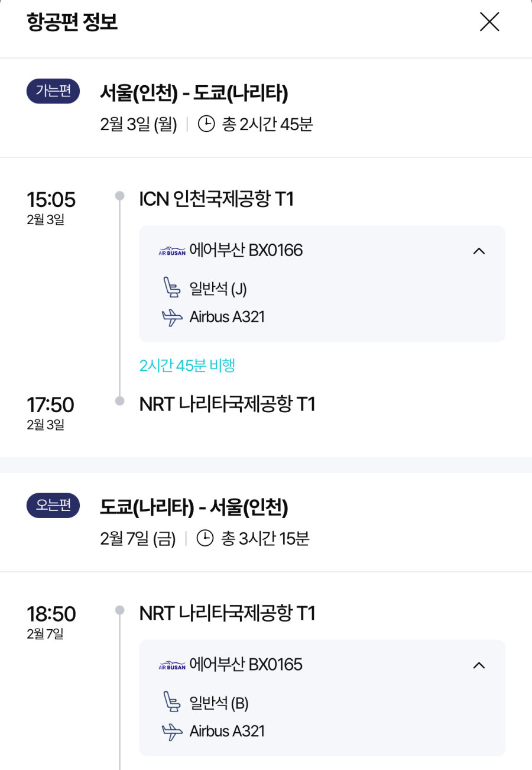This screenshot has width=532, height=770.
Task: Click the clock icon beside 총 3시간 15분
Action: click(x=205, y=539)
